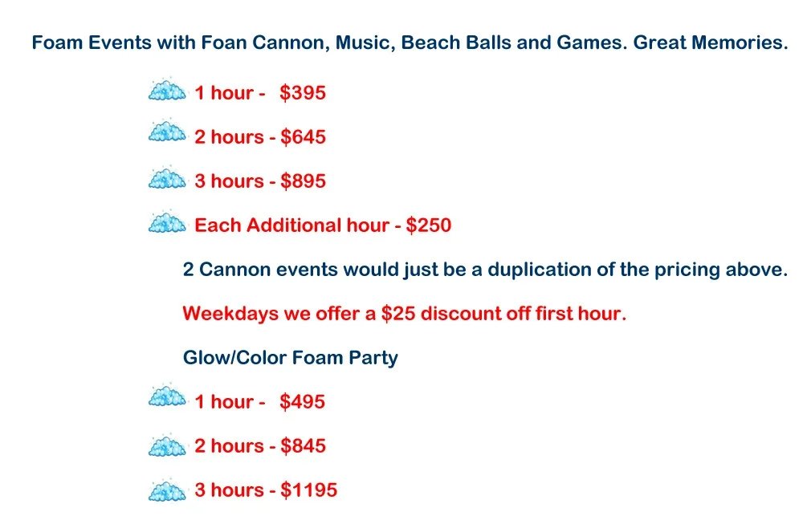Click the foam cloud icon beside 3 hours - $895
Viewport: 803px width, 532px height.
pyautogui.click(x=167, y=179)
